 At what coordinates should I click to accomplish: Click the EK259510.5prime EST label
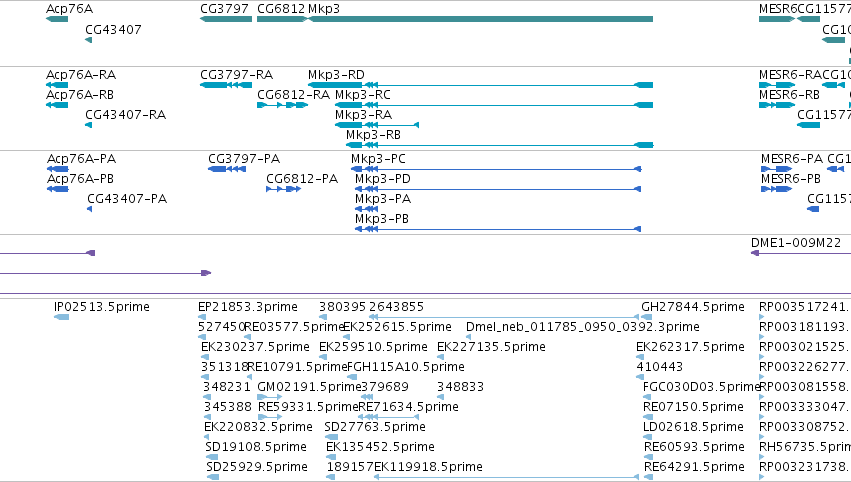point(373,347)
